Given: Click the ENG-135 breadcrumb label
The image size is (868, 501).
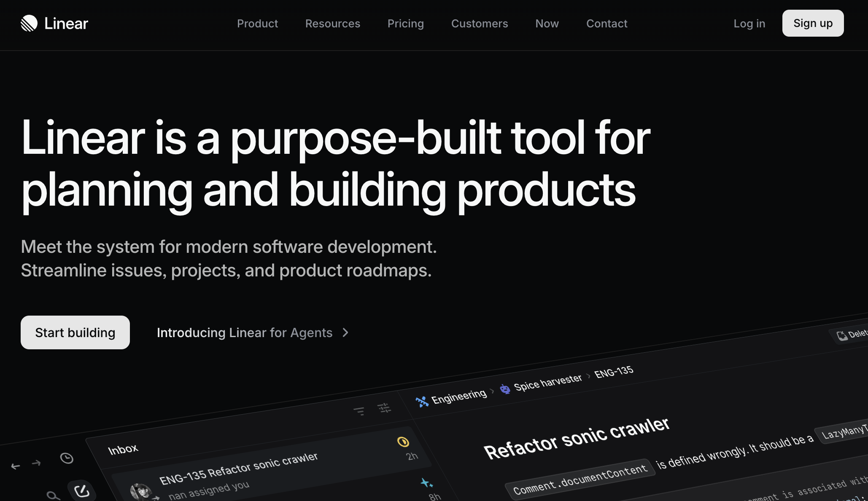Looking at the screenshot, I should click(614, 372).
